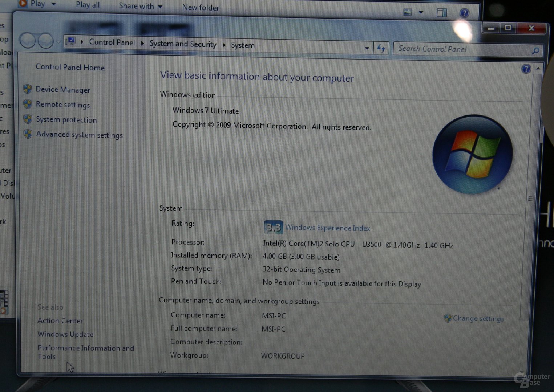Open view options dropdown arrow in background window
Screen dimensions: 554x392
click(x=421, y=12)
